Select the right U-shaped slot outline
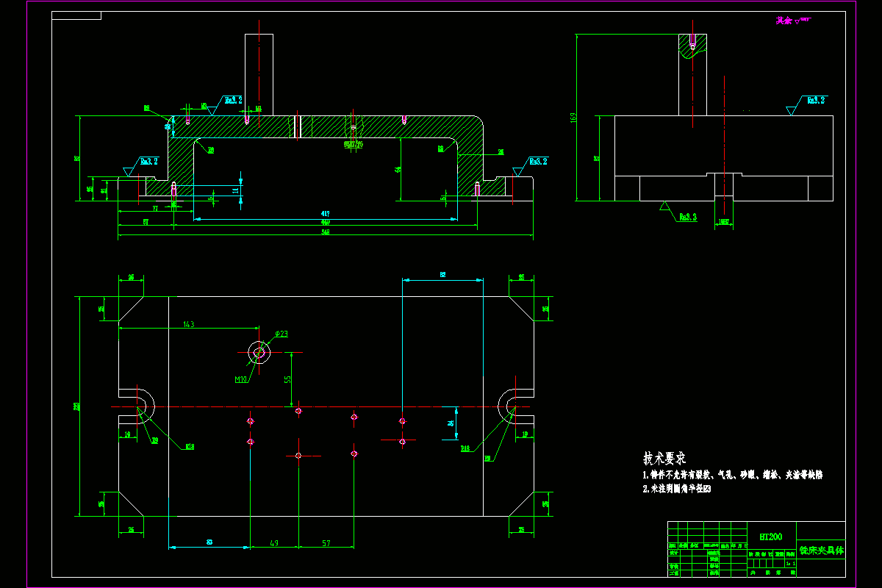The image size is (882, 588). 516,406
